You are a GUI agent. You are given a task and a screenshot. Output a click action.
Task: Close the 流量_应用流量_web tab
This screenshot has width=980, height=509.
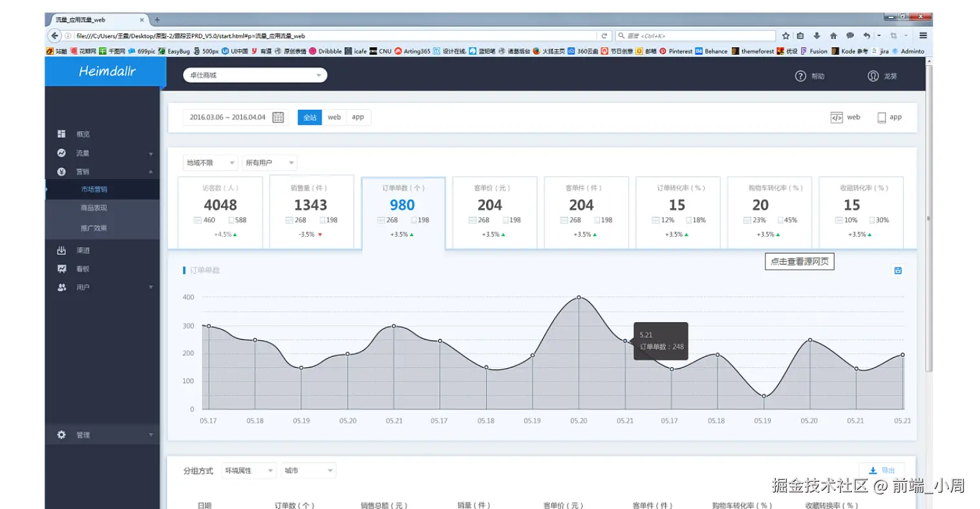pyautogui.click(x=142, y=19)
